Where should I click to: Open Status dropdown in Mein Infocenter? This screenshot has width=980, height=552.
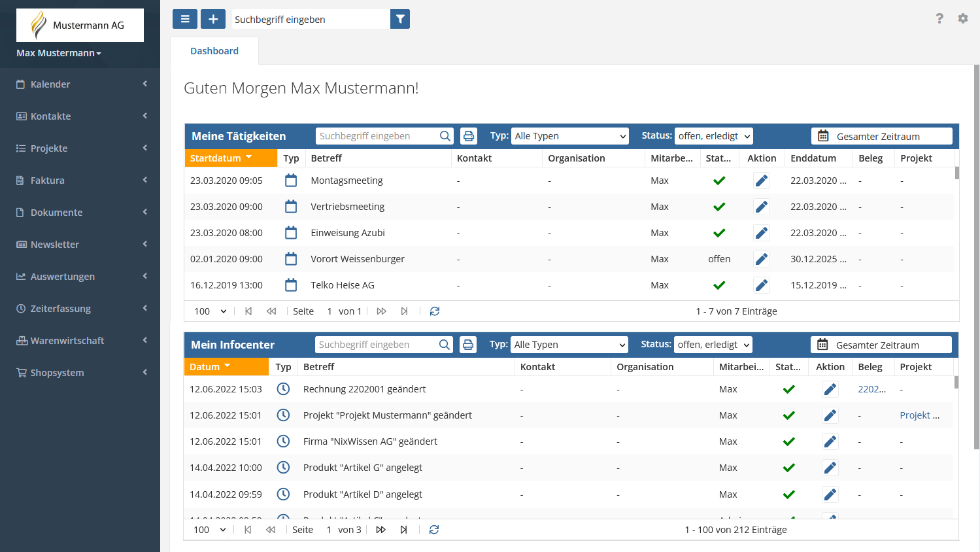tap(713, 345)
